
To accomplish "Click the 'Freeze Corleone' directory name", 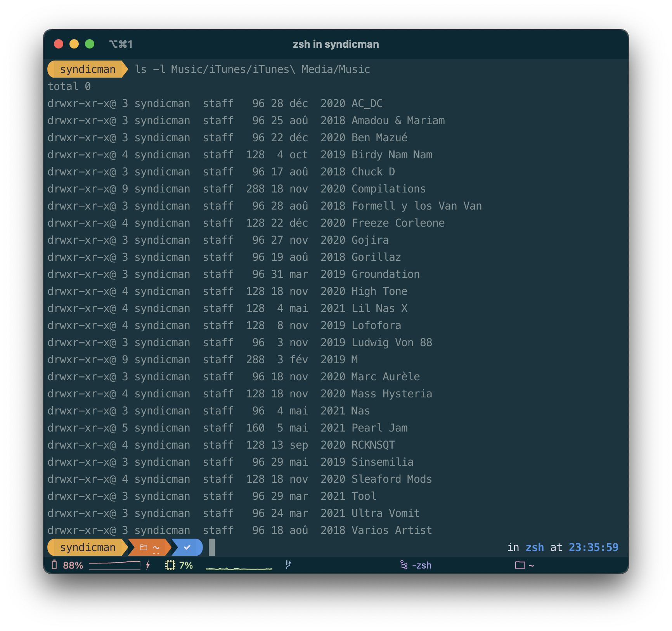I will pos(398,223).
